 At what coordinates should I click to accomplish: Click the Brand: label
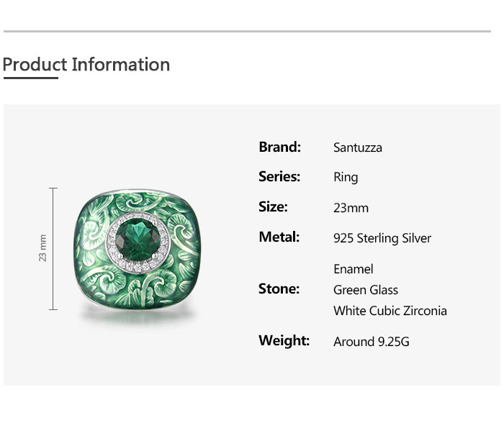click(x=279, y=147)
